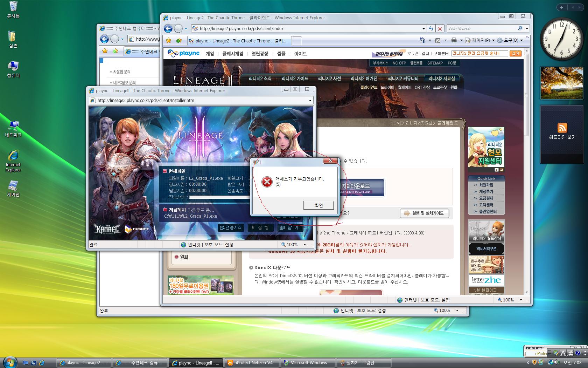Screen dimensions: 588x368
Task: Switch to nProtect Netizen V4 taskbar button
Action: coord(251,363)
